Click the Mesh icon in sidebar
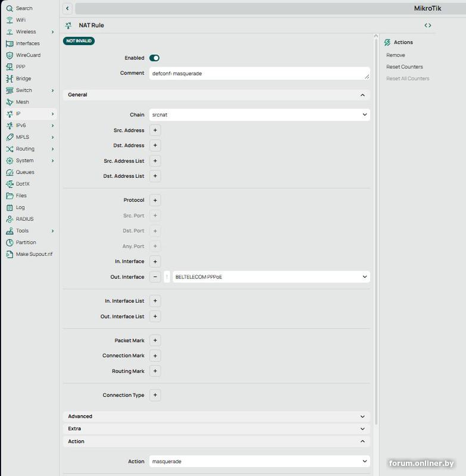Viewport: 466px width, 476px height. pos(10,102)
